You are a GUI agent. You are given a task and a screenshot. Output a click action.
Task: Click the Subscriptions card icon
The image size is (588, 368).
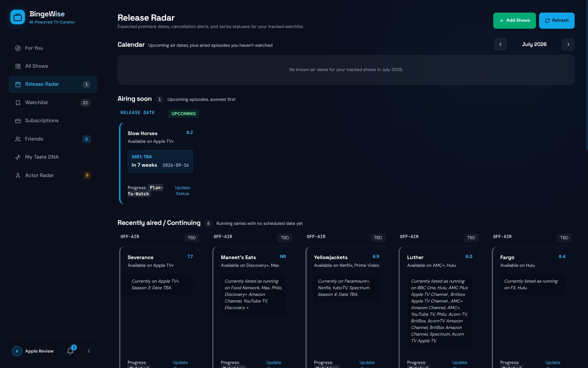tap(18, 121)
